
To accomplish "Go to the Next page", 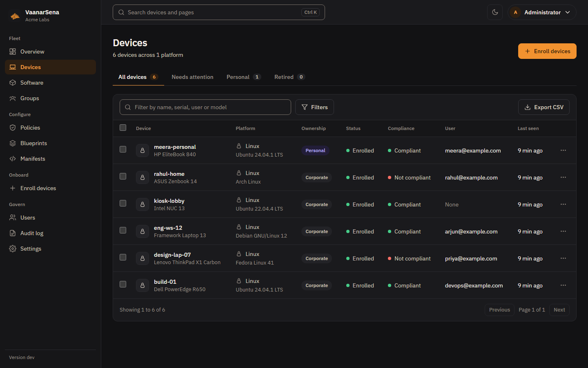I will 559,310.
